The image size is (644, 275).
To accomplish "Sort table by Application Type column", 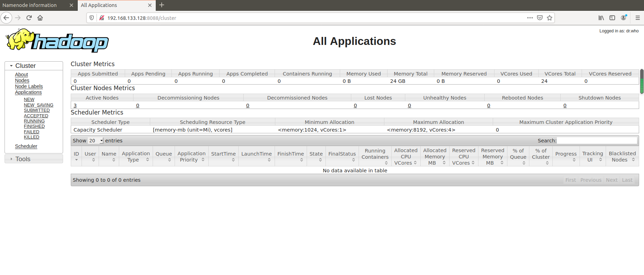I will click(x=136, y=156).
